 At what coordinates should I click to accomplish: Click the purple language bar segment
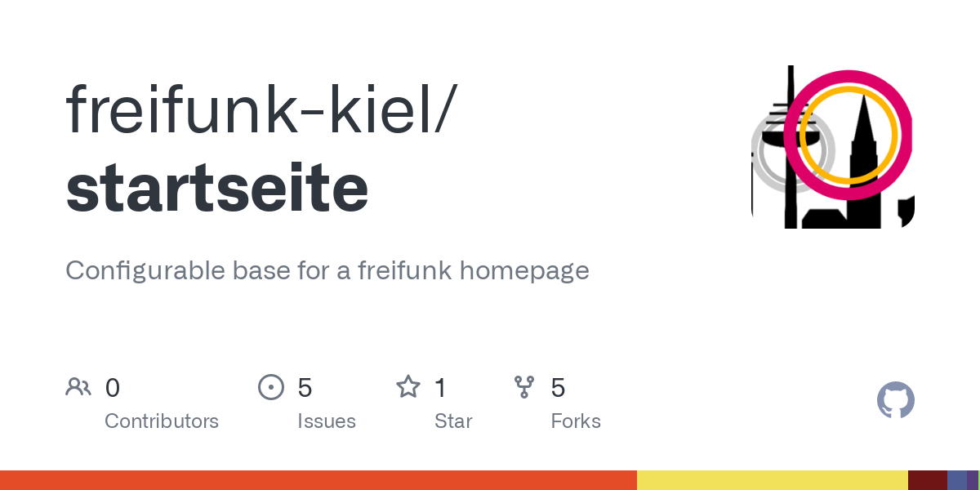[972, 480]
